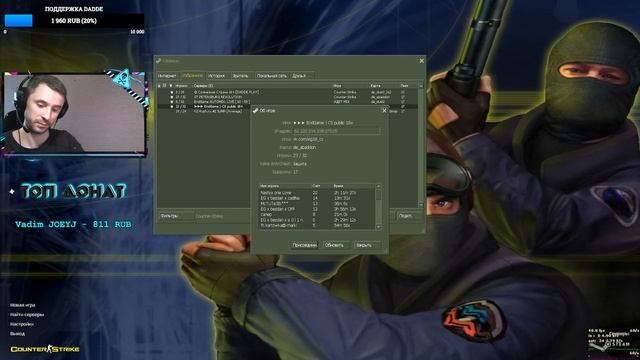Click player list scrollbar down arrow
The image size is (640, 360).
click(x=378, y=227)
